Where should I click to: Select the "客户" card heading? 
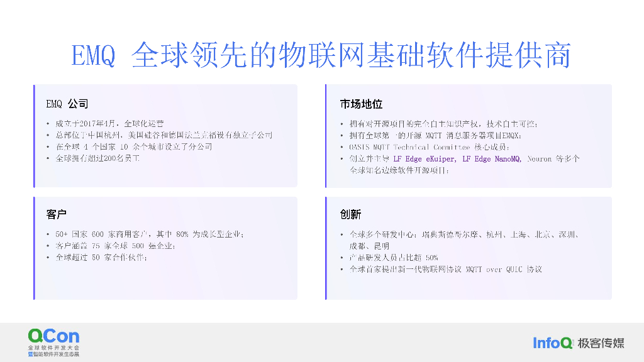[56, 214]
